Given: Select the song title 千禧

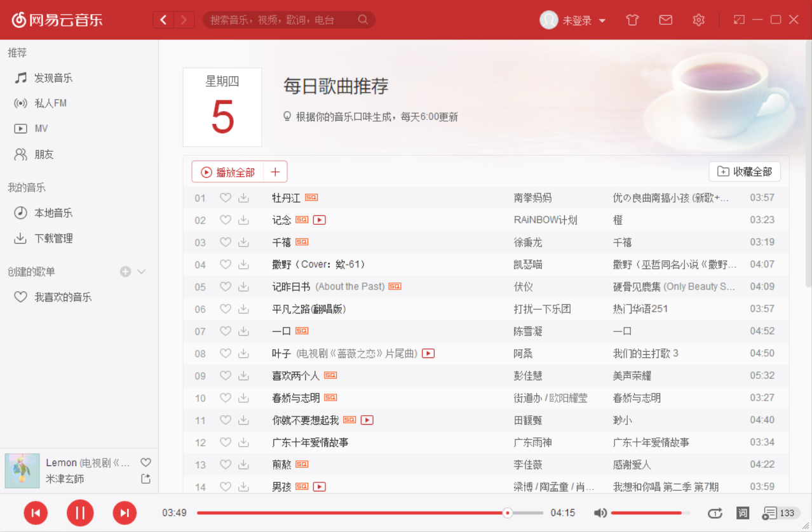Looking at the screenshot, I should [x=281, y=243].
